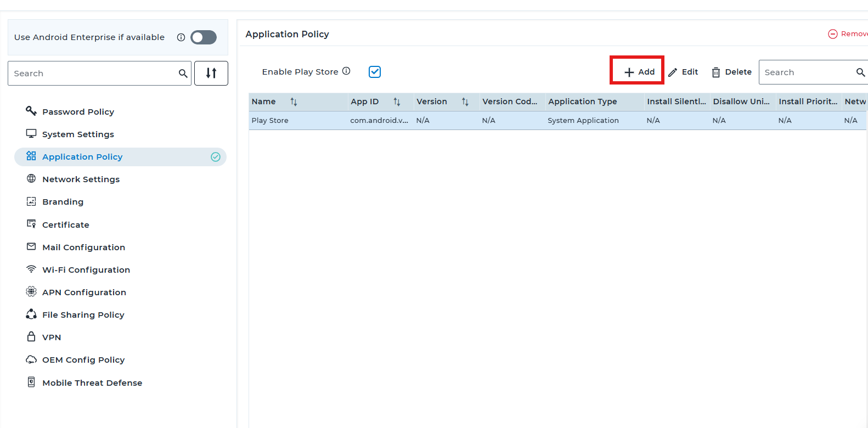The width and height of the screenshot is (868, 428).
Task: Click the info icon next to Android Enterprise
Action: click(x=181, y=37)
